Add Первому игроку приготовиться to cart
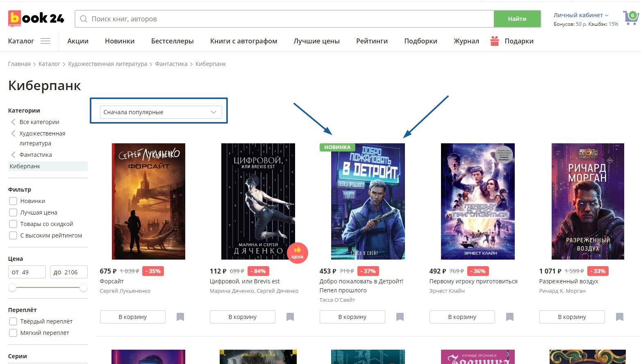The height and width of the screenshot is (364, 641). 462,317
